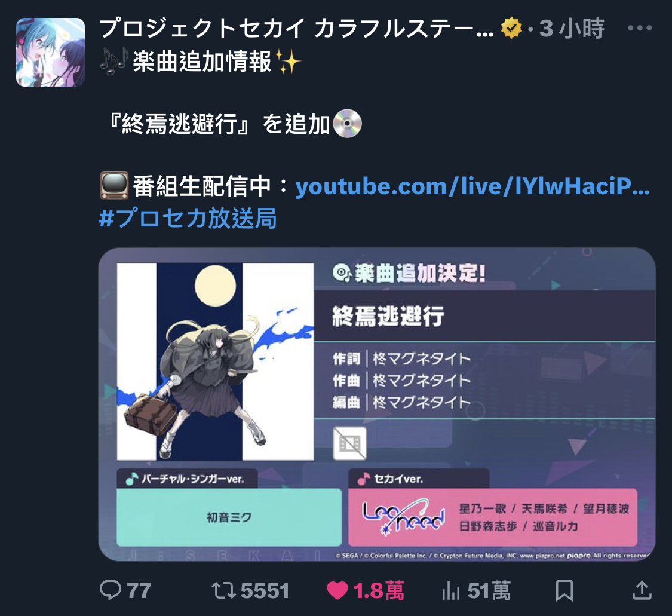Image resolution: width=672 pixels, height=616 pixels.
Task: Click the gold verified badge
Action: 512,28
